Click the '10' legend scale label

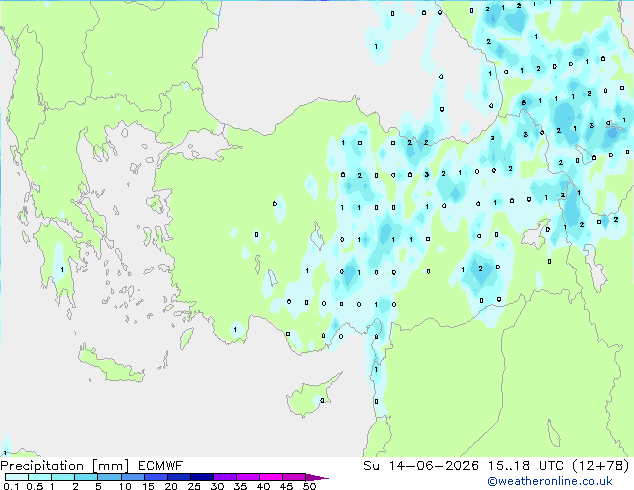[x=125, y=486]
